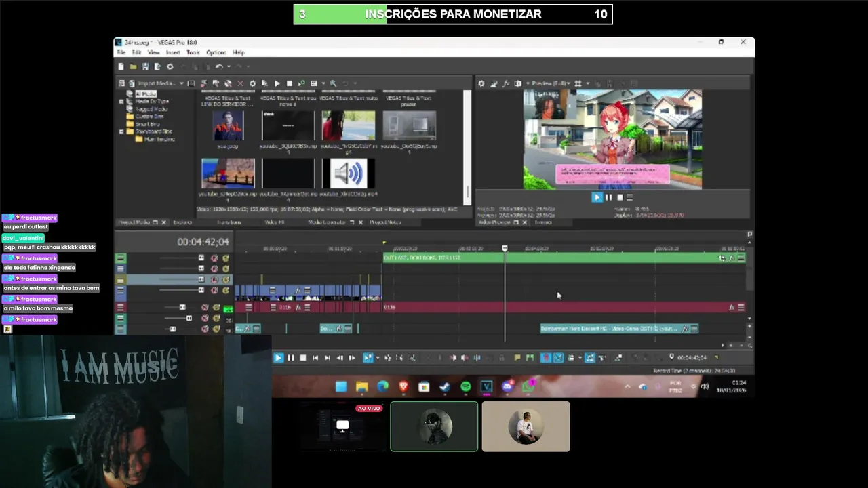Click the Save project icon
Image resolution: width=868 pixels, height=488 pixels.
pos(145,66)
